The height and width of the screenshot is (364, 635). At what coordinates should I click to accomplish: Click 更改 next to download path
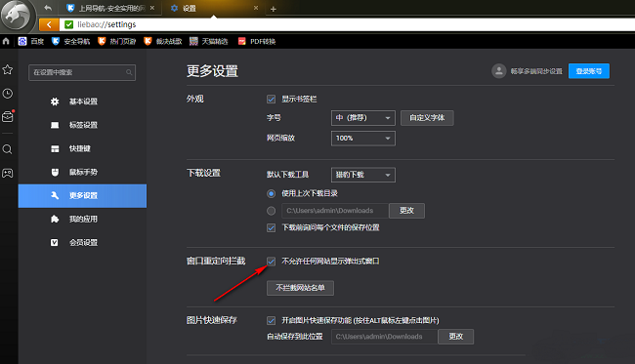tap(406, 211)
